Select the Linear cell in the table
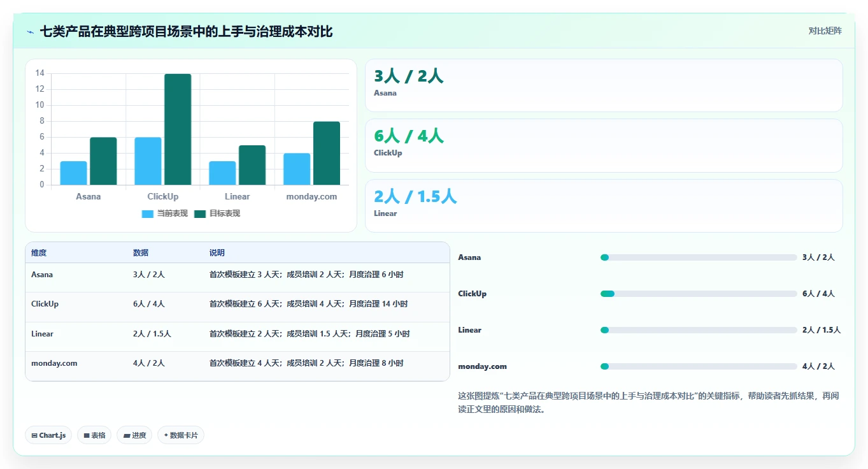Screen dimensions: 868x469 click(42, 334)
